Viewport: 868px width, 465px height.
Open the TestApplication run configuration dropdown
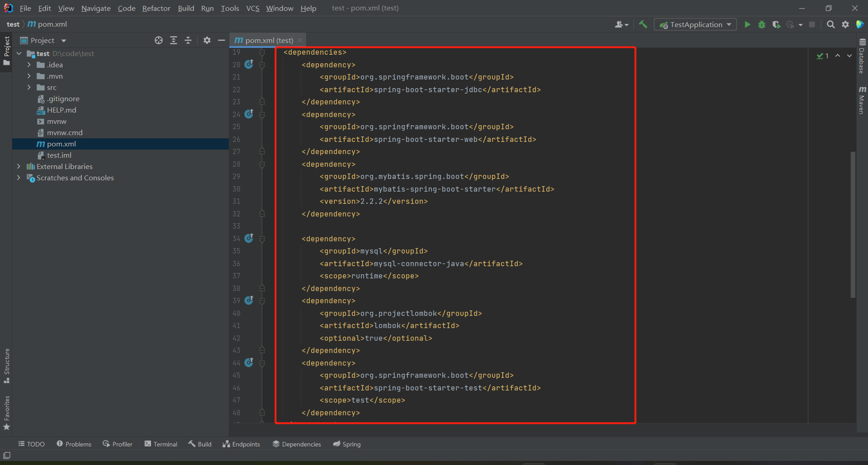(x=695, y=24)
